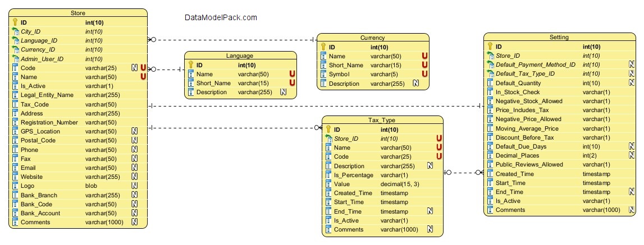Click the unique U marker on Currency Symbol

pos(424,74)
